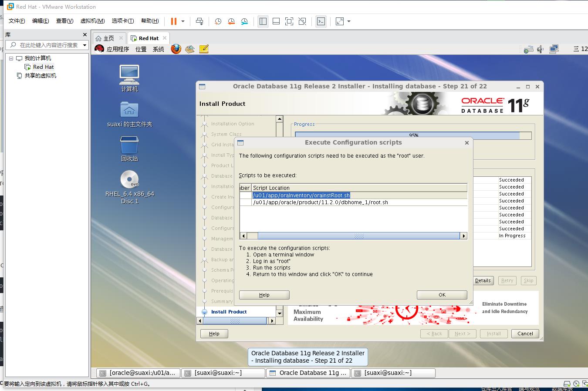Viewport: 588px width, 391px height.
Task: Collapse the 我的计算机 tree node
Action: coord(11,58)
